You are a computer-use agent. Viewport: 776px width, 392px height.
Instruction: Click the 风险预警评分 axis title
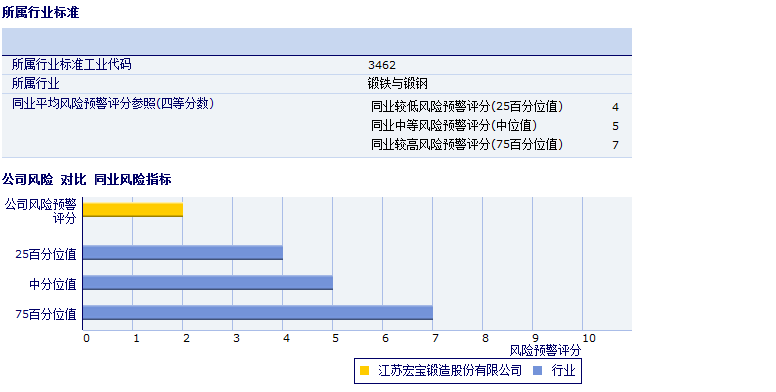click(545, 350)
